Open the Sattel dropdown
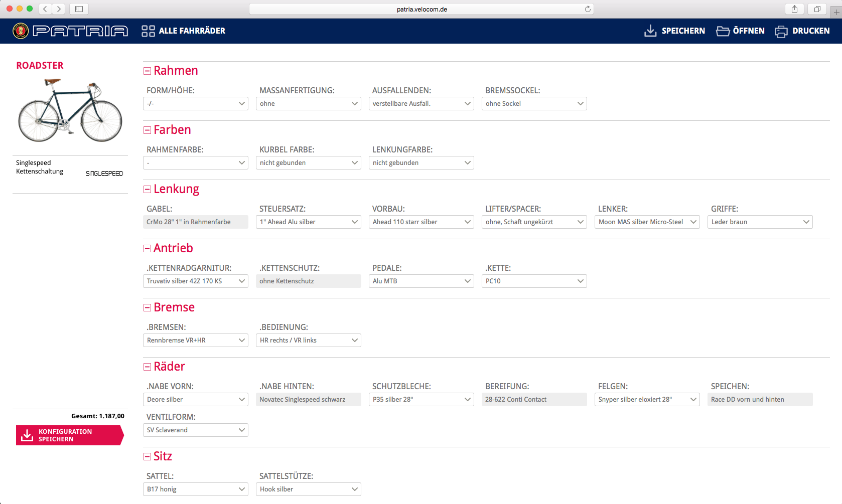The image size is (842, 504). coord(196,489)
